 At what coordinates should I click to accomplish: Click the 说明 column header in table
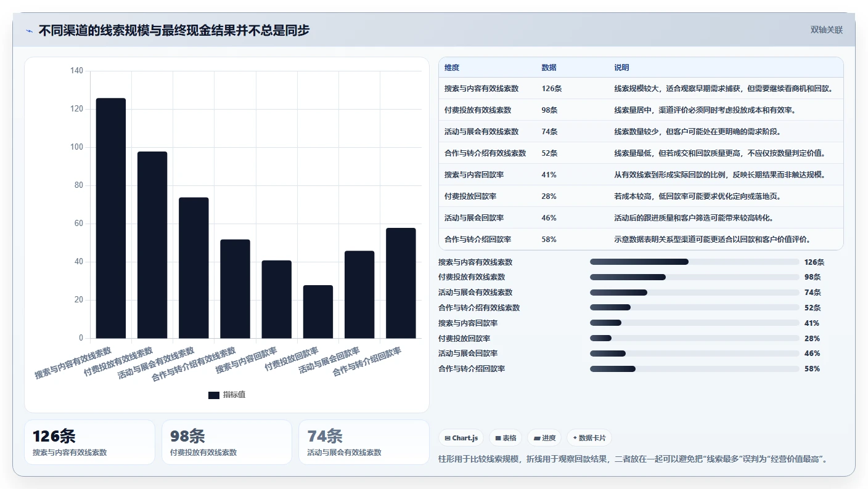coord(621,68)
